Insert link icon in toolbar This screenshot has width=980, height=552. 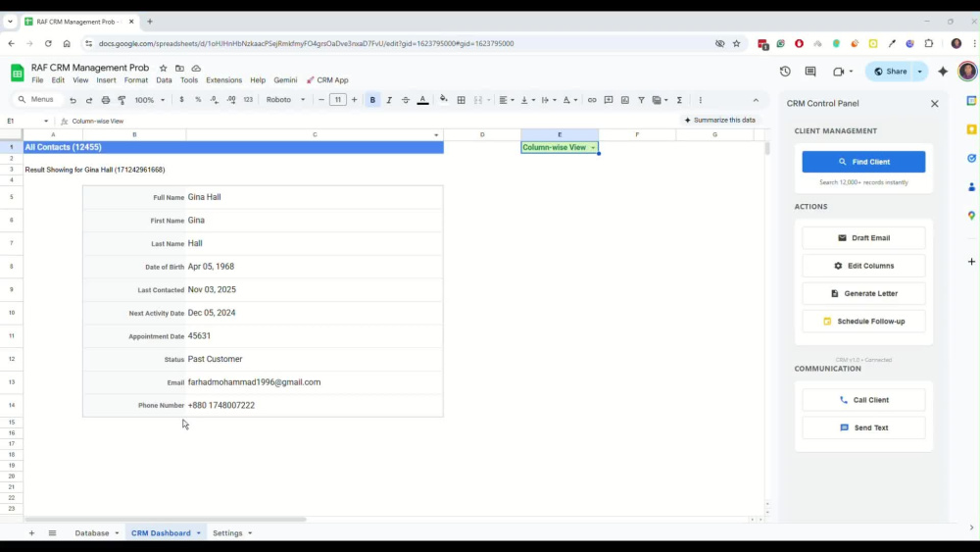click(592, 100)
